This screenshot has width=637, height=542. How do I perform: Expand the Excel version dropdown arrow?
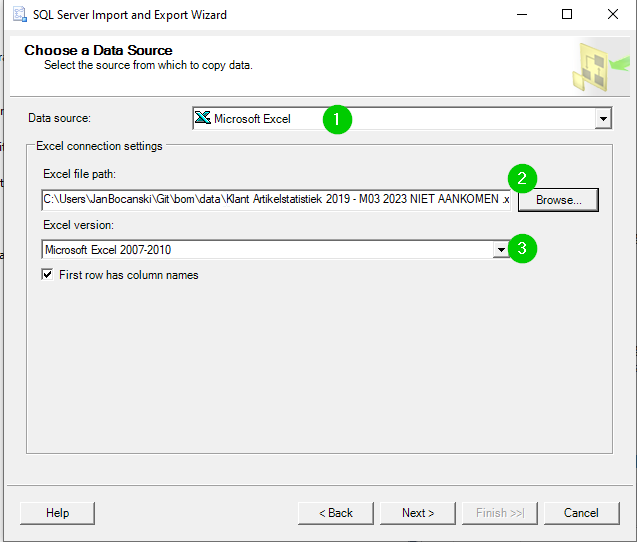tap(501, 249)
